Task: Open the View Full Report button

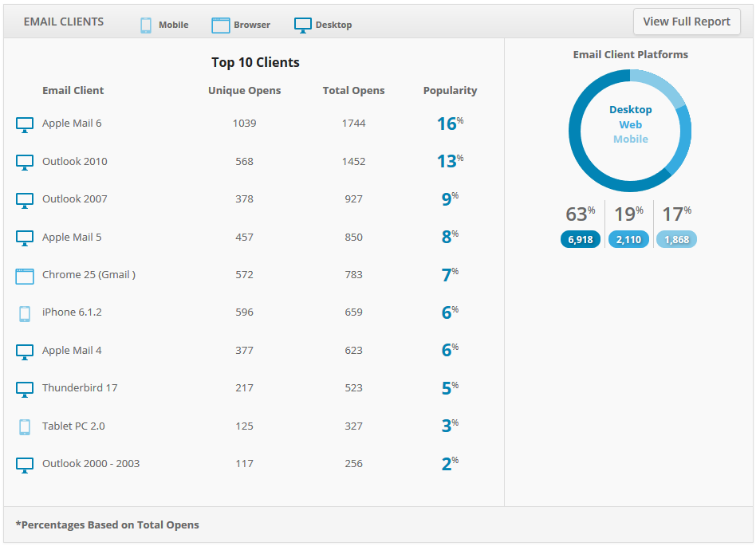Action: tap(687, 22)
